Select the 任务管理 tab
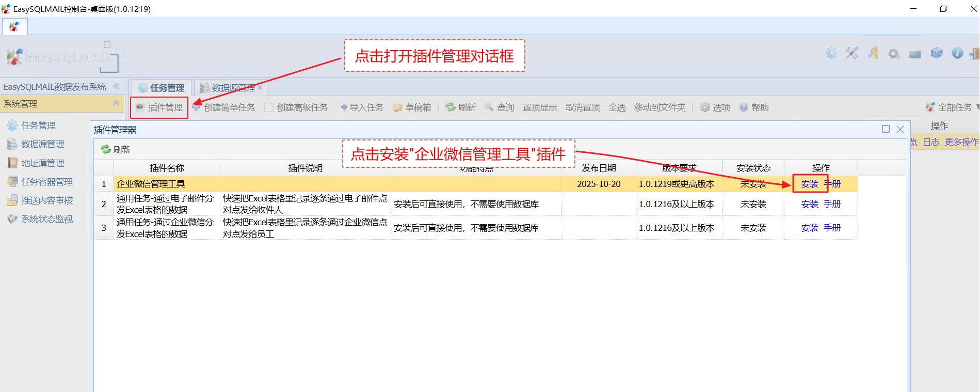980x392 pixels. coord(162,88)
